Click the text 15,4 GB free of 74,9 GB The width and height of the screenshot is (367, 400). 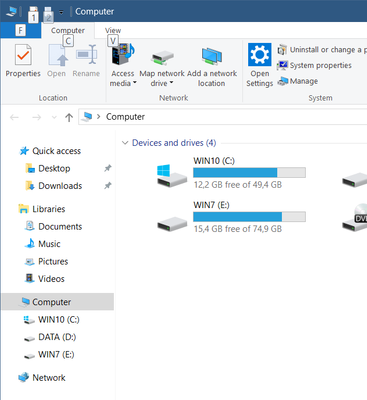point(238,229)
